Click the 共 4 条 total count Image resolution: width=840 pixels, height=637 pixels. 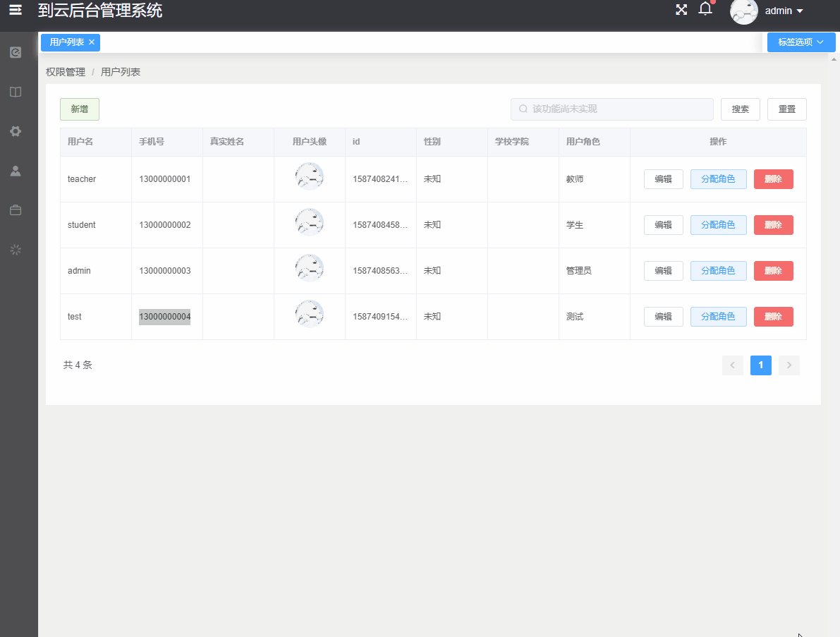point(78,365)
